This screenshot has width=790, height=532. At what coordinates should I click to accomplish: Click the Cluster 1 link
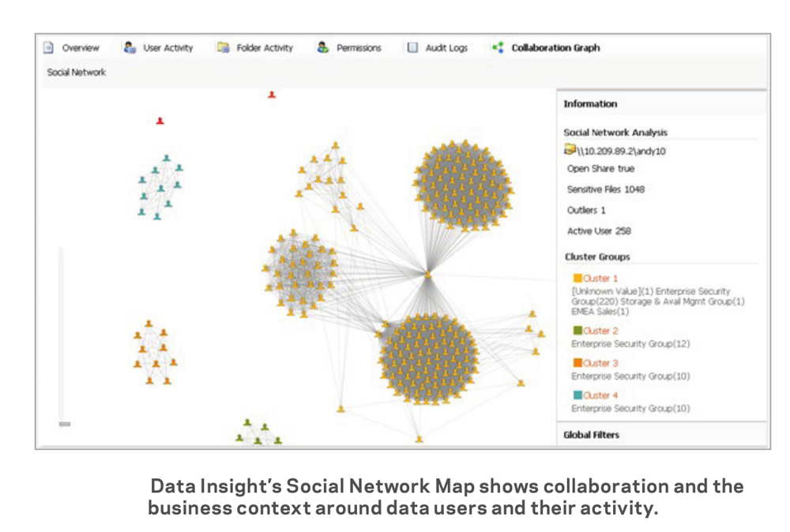[600, 279]
